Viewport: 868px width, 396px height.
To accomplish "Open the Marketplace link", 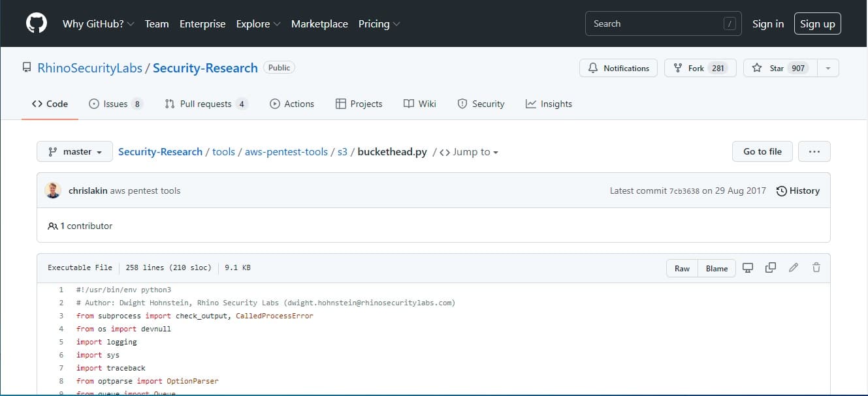I will click(319, 23).
